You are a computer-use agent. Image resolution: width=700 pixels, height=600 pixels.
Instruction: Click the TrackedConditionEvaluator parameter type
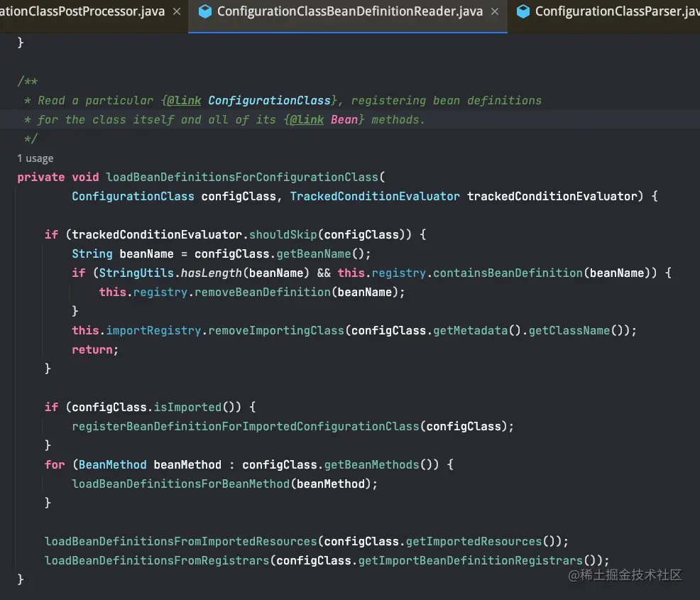(375, 197)
